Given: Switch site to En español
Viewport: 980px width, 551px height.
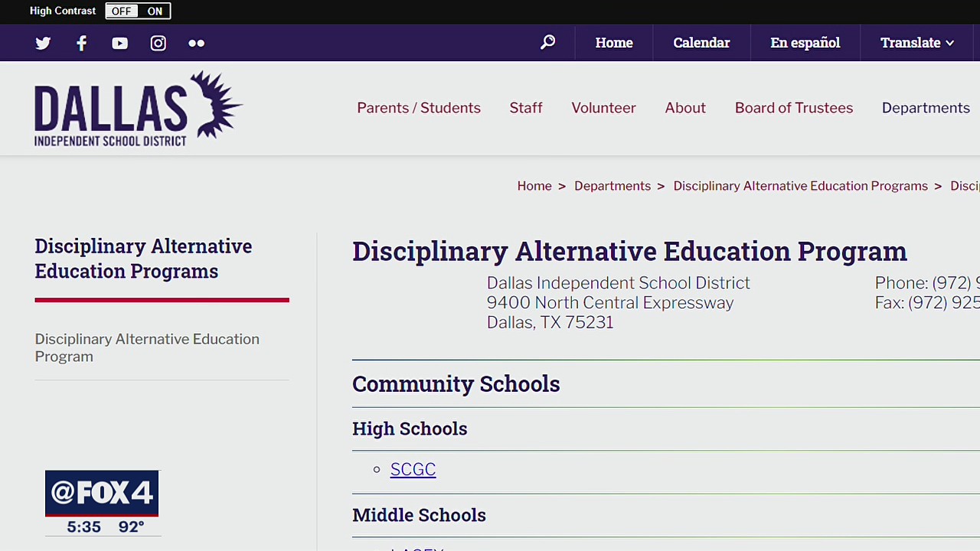Looking at the screenshot, I should [805, 43].
